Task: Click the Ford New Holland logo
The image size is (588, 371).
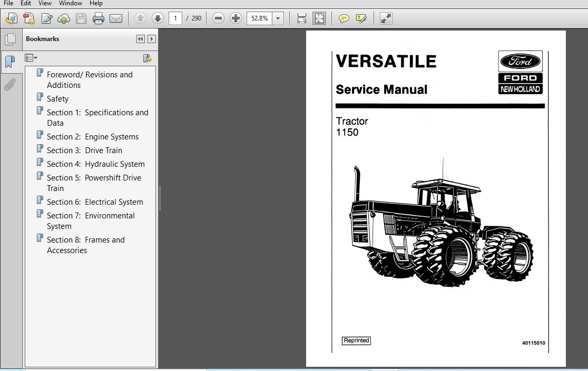Action: (520, 72)
